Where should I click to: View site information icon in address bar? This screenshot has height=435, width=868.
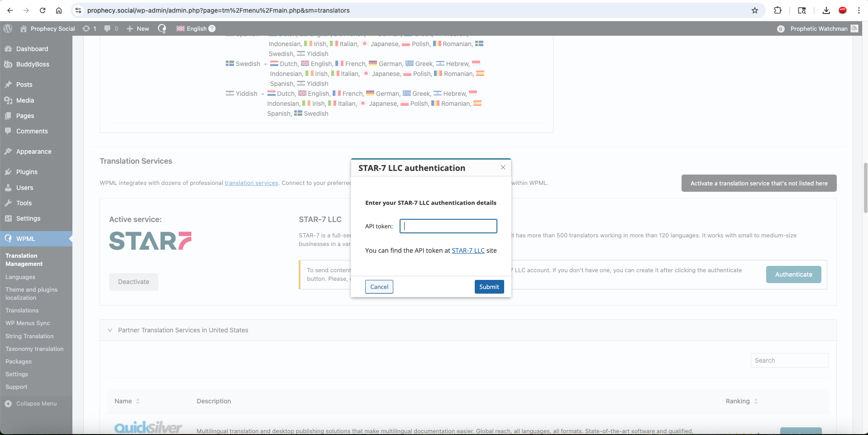click(78, 10)
